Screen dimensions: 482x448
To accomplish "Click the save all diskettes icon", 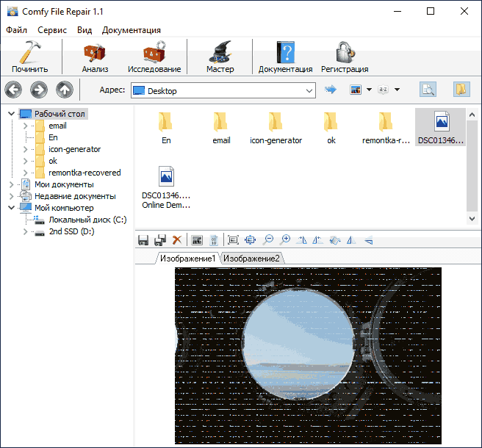I will (160, 240).
